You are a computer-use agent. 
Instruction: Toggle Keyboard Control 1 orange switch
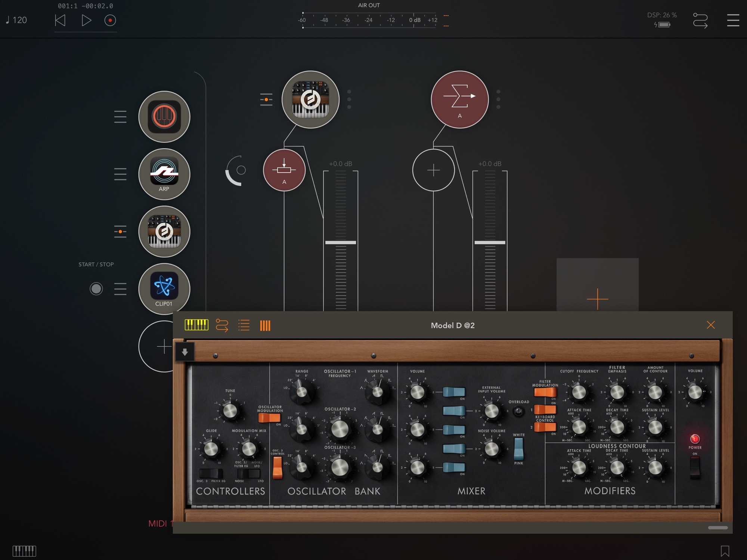point(545,409)
